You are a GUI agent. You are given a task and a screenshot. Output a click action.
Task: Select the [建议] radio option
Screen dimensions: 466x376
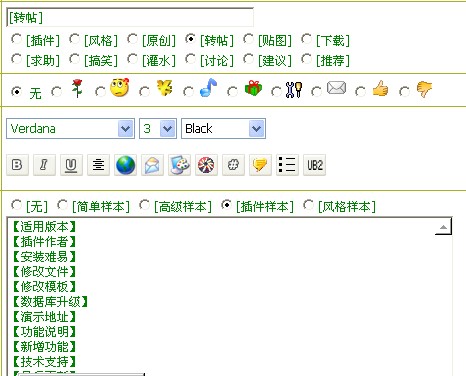point(248,59)
